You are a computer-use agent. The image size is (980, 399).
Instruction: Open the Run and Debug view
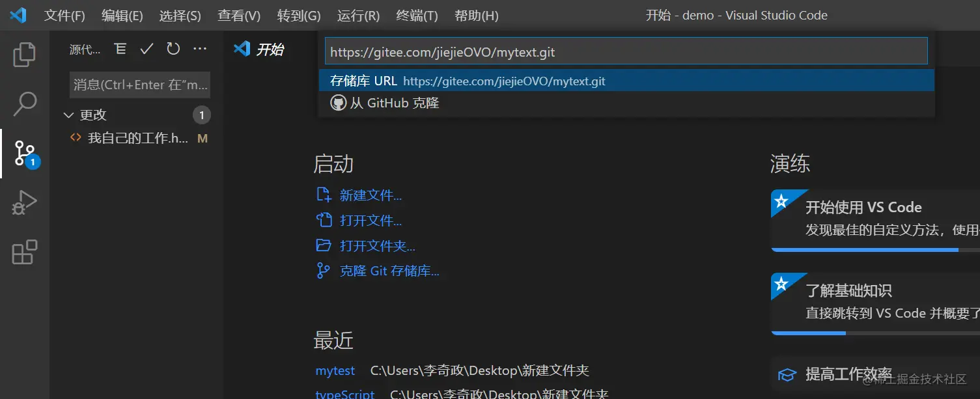point(24,202)
